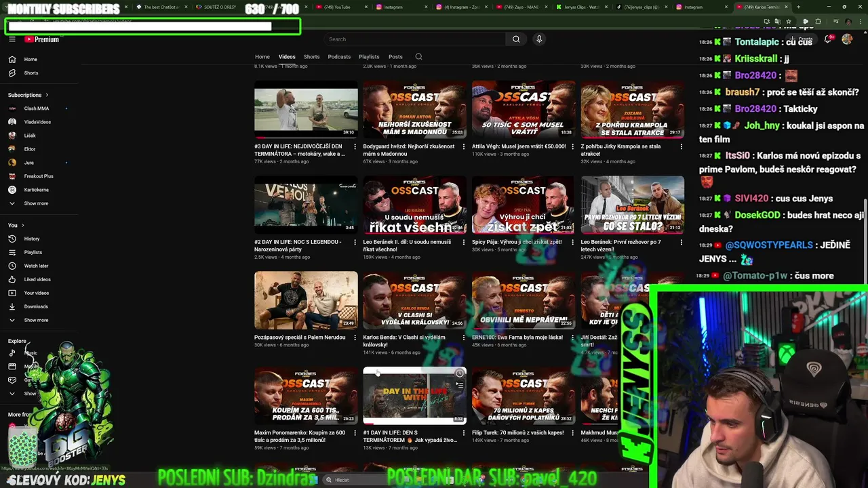Open new browser tab with plus button
Image resolution: width=868 pixels, height=488 pixels.
click(798, 7)
